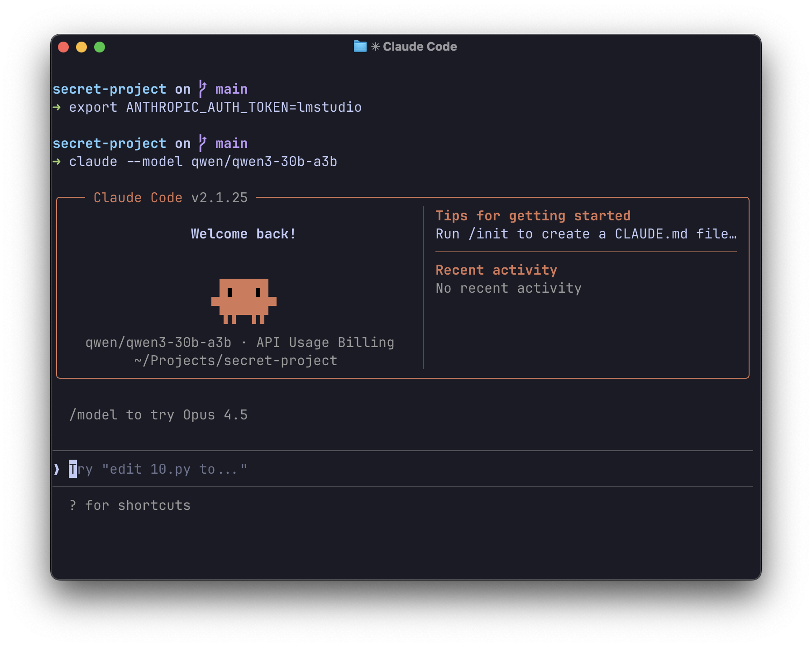Viewport: 812px width, 647px height.
Task: Click the qwen/qwen3-30b-a3b model label under mascot
Action: 158,343
